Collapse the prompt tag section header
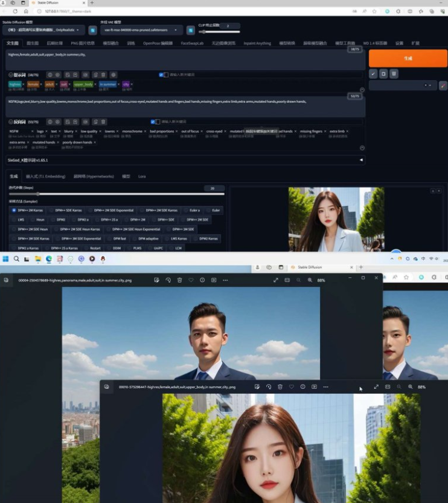Image resolution: width=448 pixels, height=503 pixels. (11, 75)
